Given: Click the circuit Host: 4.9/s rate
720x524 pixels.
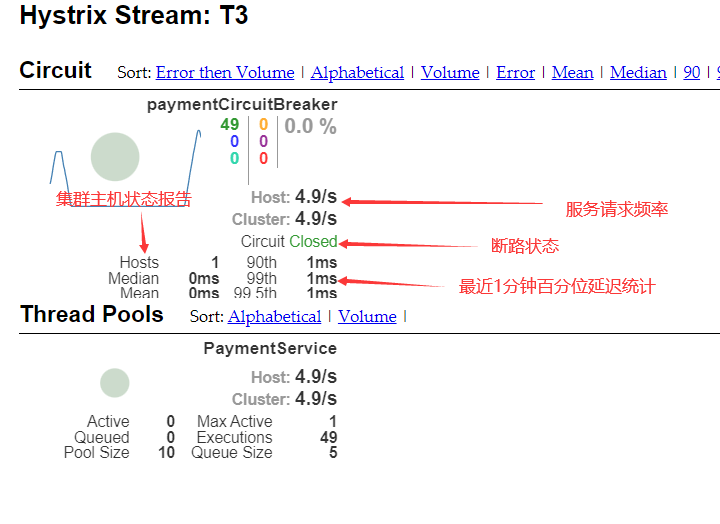Looking at the screenshot, I should click(x=294, y=197).
